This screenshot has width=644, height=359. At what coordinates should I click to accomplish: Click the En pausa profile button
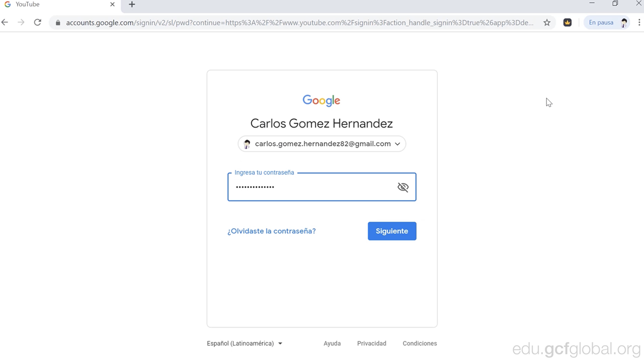click(607, 23)
